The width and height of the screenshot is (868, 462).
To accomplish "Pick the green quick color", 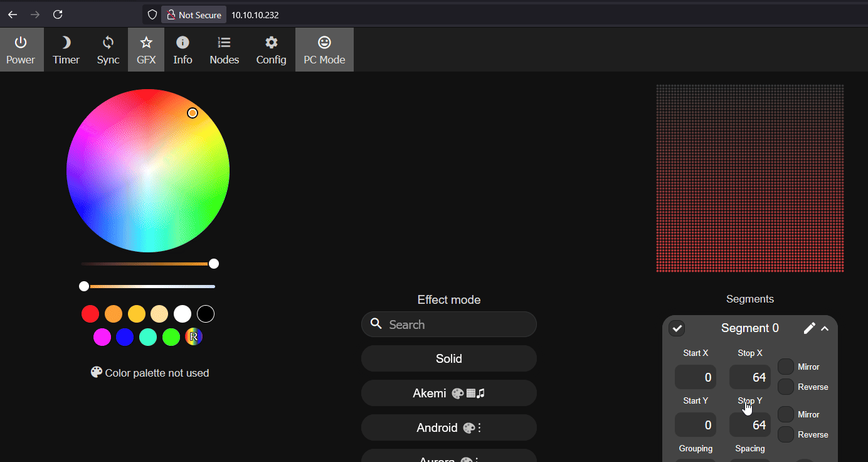I will pyautogui.click(x=171, y=337).
